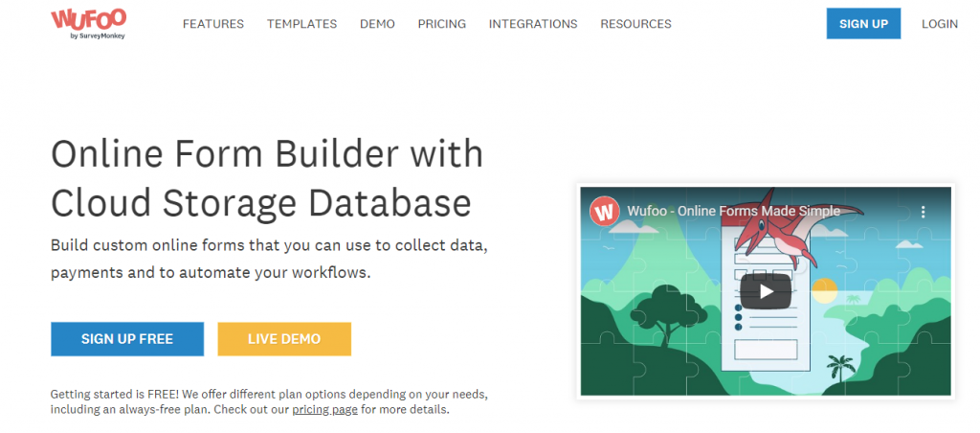980x433 pixels.
Task: Click the Wufoo channel icon in the video
Action: (605, 212)
